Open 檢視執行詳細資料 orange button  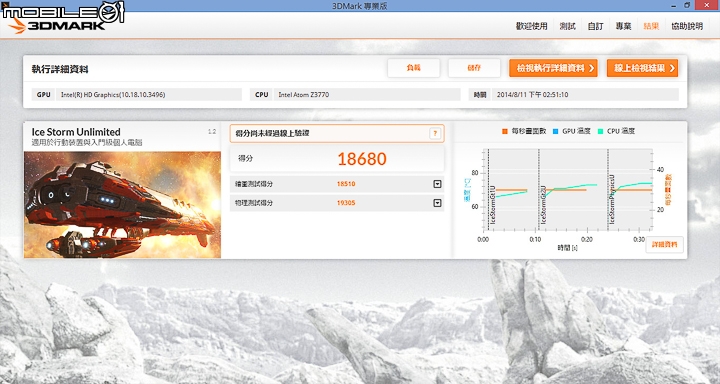(x=553, y=68)
